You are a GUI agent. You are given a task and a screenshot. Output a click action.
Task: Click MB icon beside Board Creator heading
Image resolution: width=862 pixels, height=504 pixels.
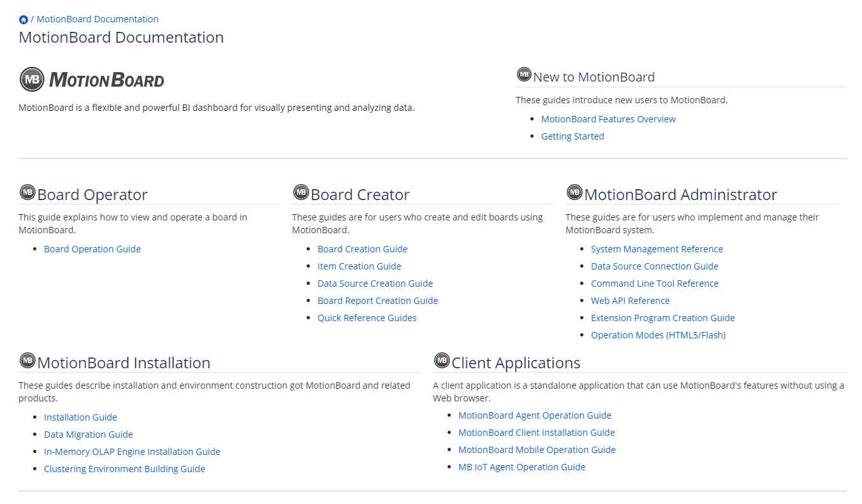(x=301, y=192)
